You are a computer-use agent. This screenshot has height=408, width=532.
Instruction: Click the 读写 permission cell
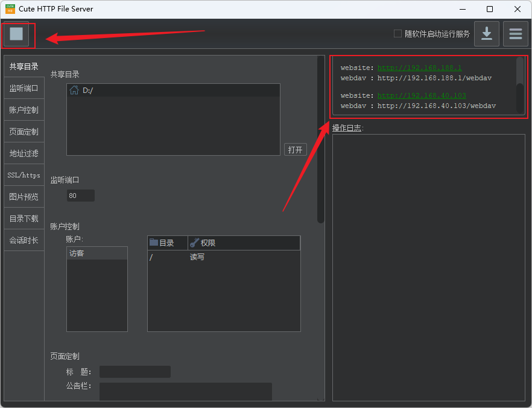tap(197, 257)
